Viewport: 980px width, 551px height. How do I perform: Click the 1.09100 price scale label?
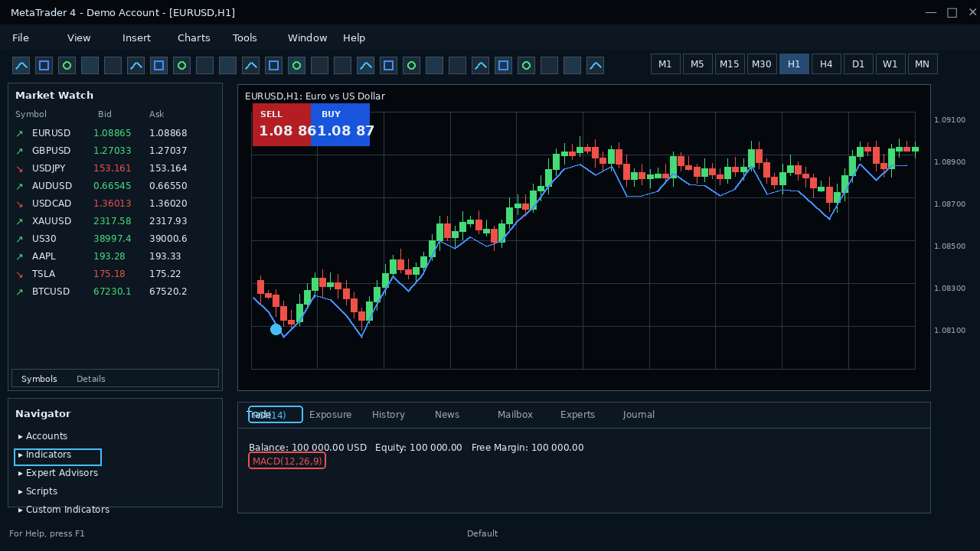[x=950, y=120]
